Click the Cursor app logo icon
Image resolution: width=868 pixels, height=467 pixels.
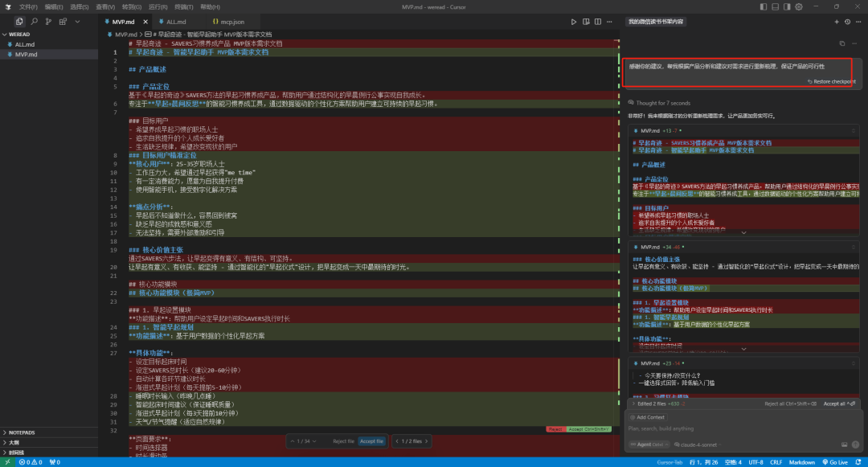[8, 6]
